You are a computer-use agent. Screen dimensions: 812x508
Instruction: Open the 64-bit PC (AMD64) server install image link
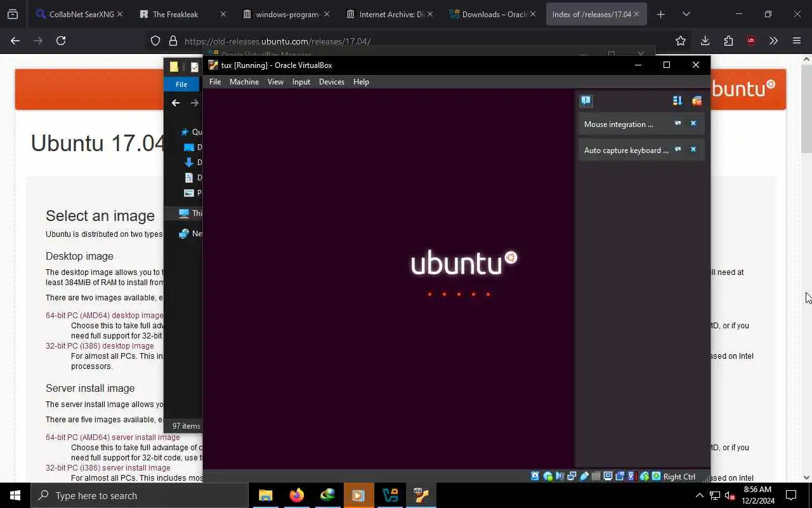click(112, 438)
